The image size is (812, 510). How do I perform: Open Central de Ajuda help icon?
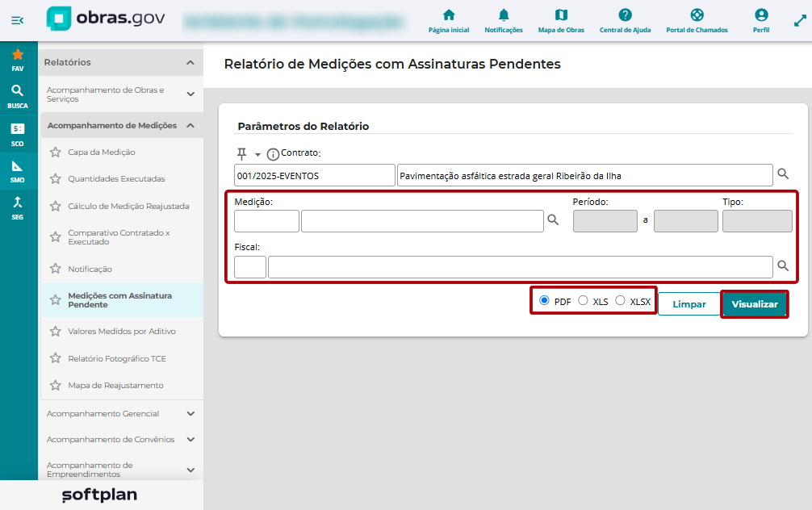click(625, 21)
